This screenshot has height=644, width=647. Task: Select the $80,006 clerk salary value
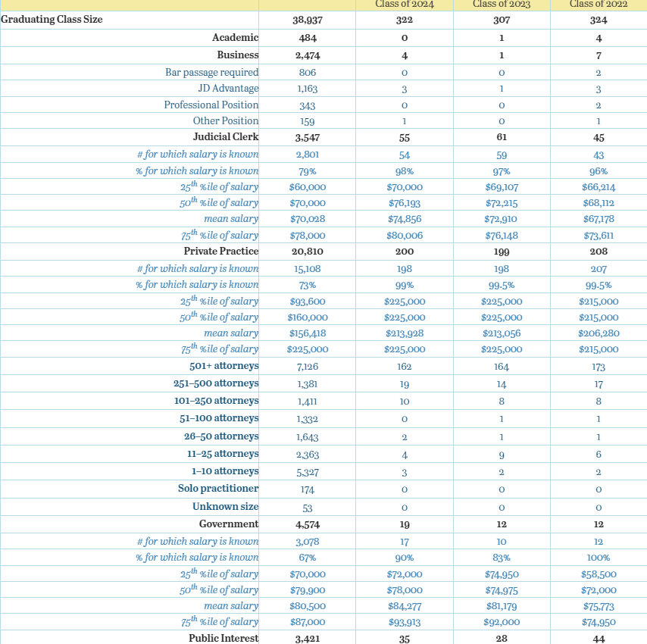coord(405,236)
